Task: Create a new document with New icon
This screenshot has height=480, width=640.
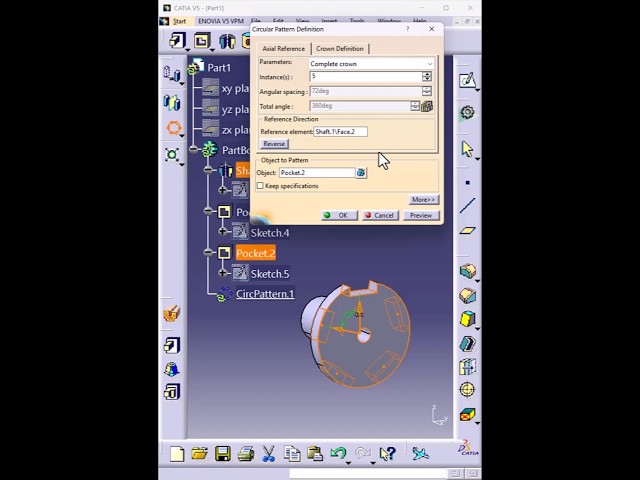Action: click(177, 454)
